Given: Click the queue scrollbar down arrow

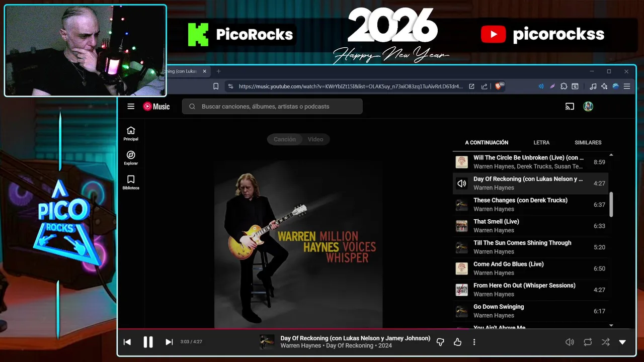Looking at the screenshot, I should click(x=611, y=326).
